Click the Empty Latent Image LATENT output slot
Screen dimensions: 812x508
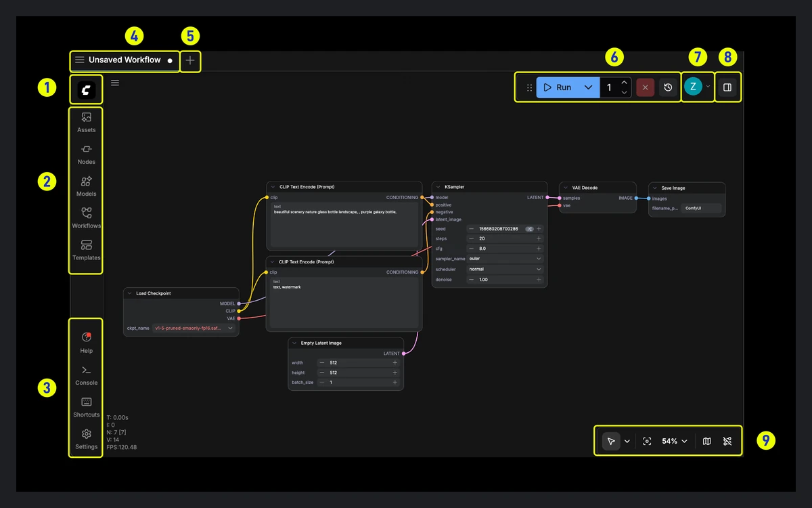[x=403, y=353]
